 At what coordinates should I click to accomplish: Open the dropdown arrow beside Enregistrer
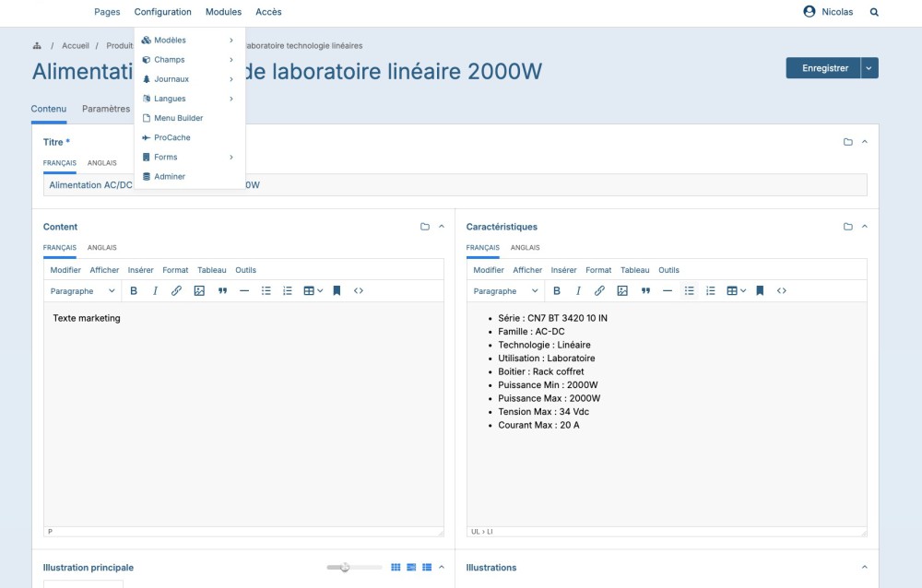tap(869, 68)
